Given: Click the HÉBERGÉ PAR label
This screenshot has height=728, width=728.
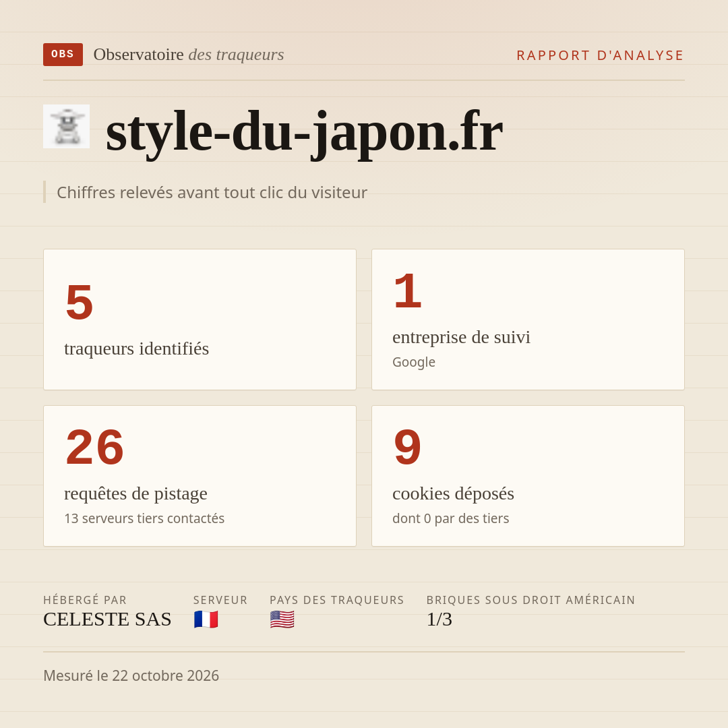Looking at the screenshot, I should (85, 600).
